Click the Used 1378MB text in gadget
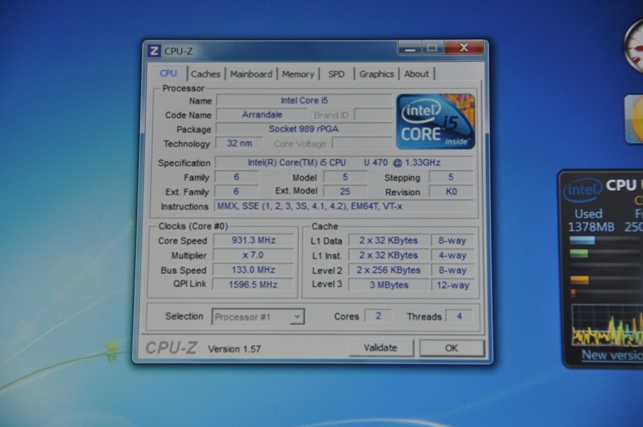 pyautogui.click(x=591, y=220)
